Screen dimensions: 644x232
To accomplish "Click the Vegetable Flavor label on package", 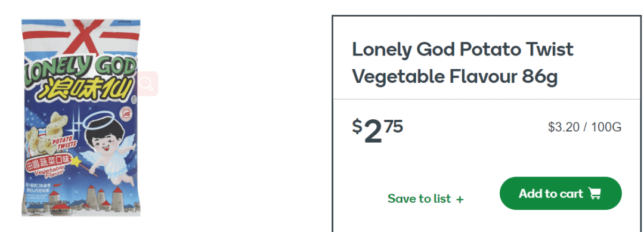I will (51, 171).
